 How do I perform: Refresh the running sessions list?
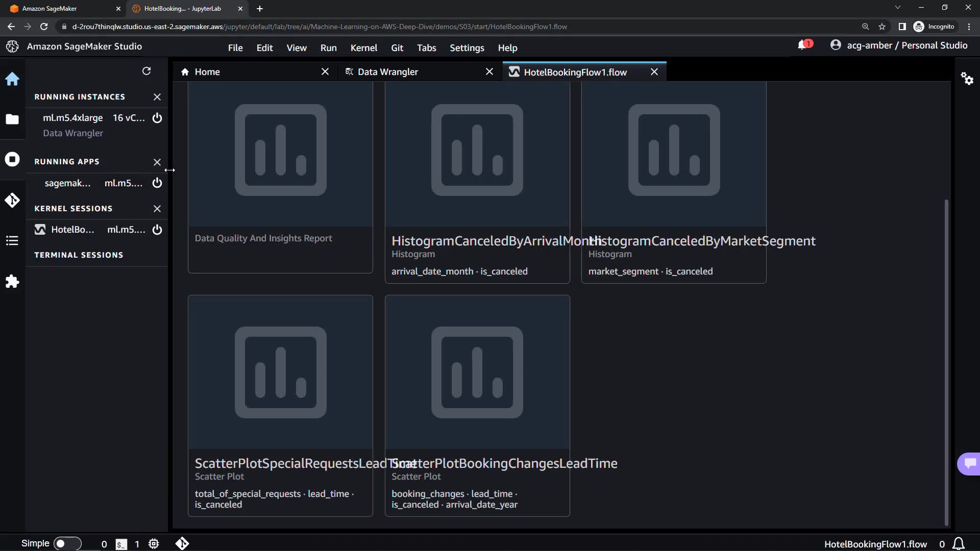click(146, 71)
